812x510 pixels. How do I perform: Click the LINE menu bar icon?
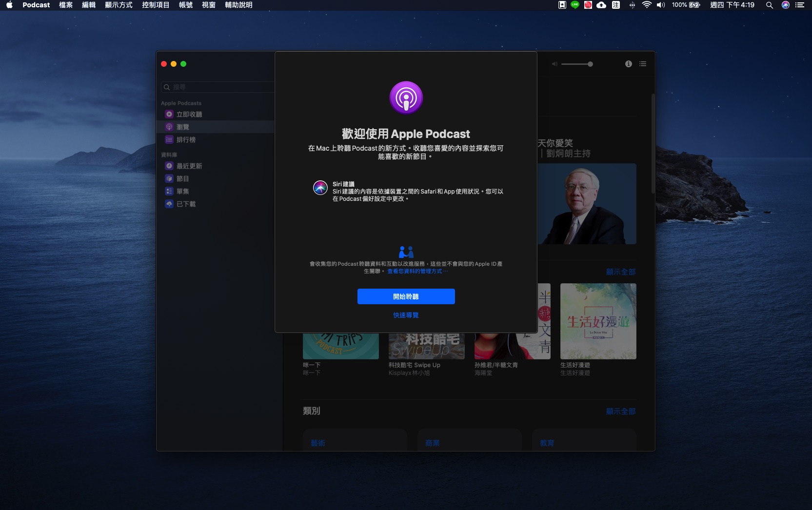pos(575,5)
